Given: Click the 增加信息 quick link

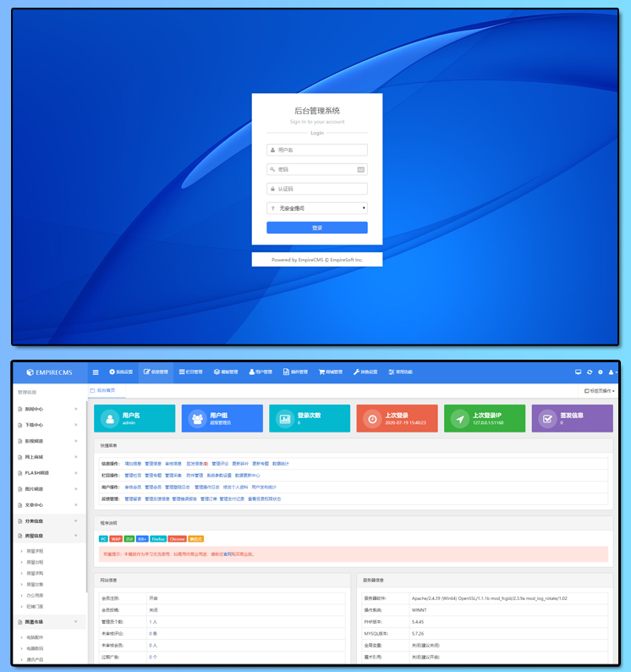Looking at the screenshot, I should (x=133, y=463).
